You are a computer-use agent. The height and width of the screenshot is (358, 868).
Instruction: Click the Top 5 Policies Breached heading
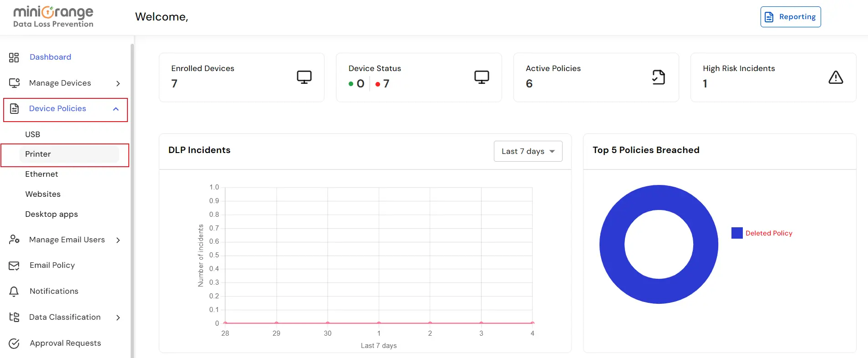coord(646,150)
